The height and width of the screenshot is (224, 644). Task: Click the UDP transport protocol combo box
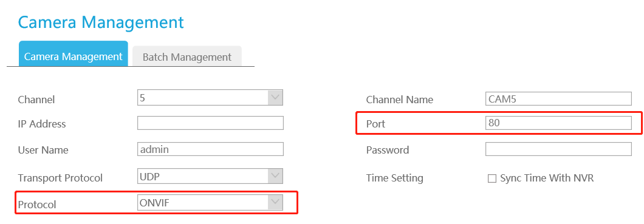(210, 176)
